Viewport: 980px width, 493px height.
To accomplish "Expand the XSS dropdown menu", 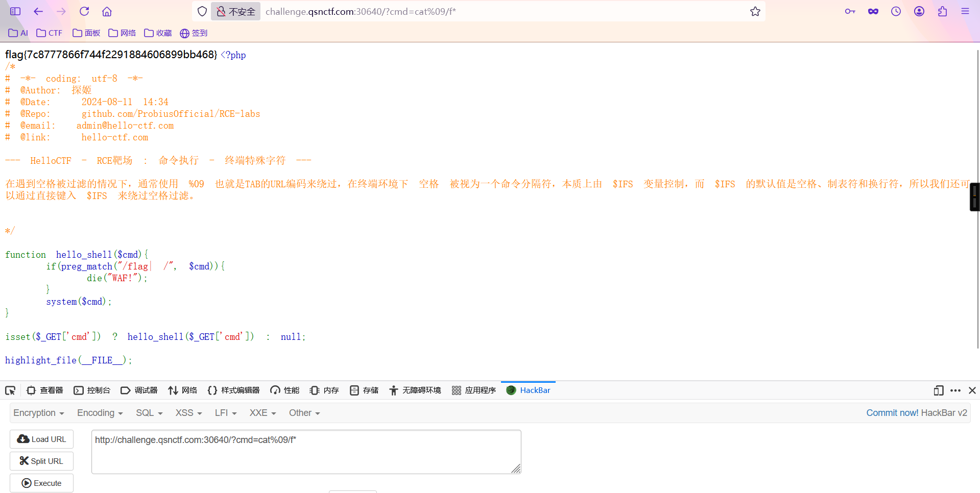I will [x=188, y=413].
